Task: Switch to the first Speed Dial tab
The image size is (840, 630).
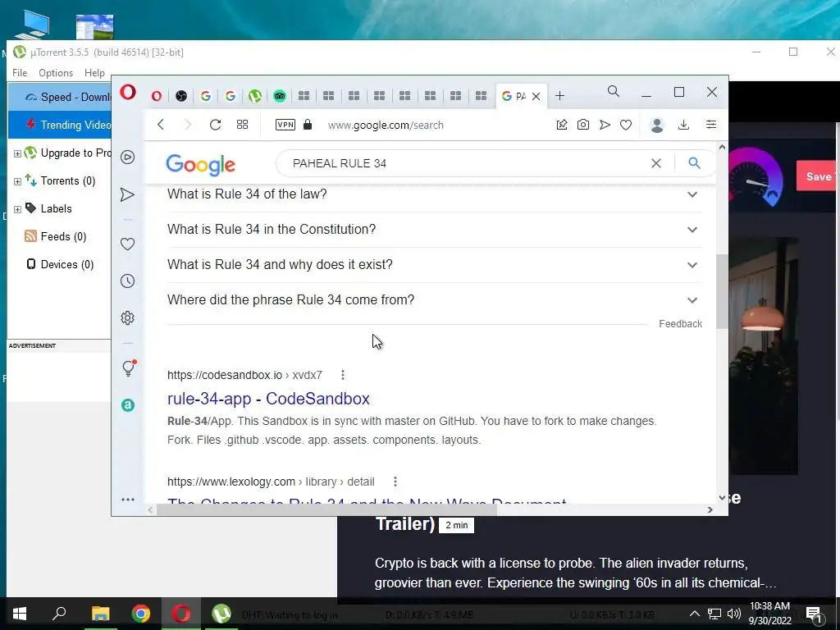Action: (x=304, y=96)
